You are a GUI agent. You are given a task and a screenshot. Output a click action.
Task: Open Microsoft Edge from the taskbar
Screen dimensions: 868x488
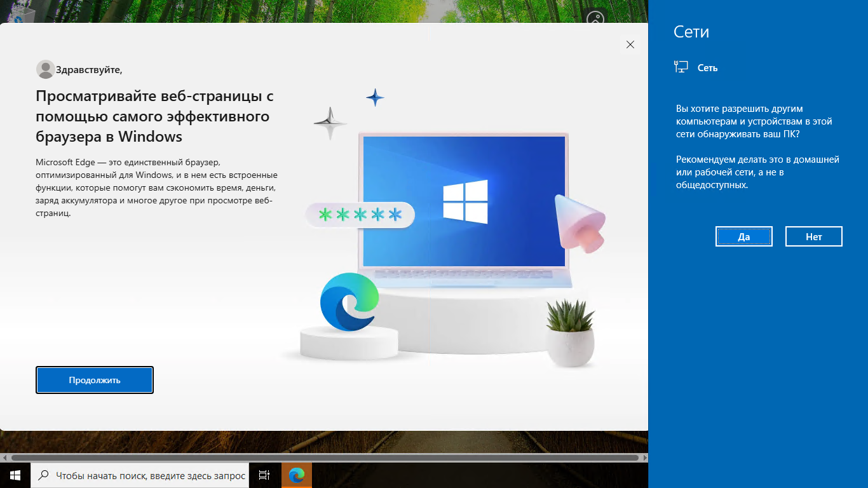(296, 475)
